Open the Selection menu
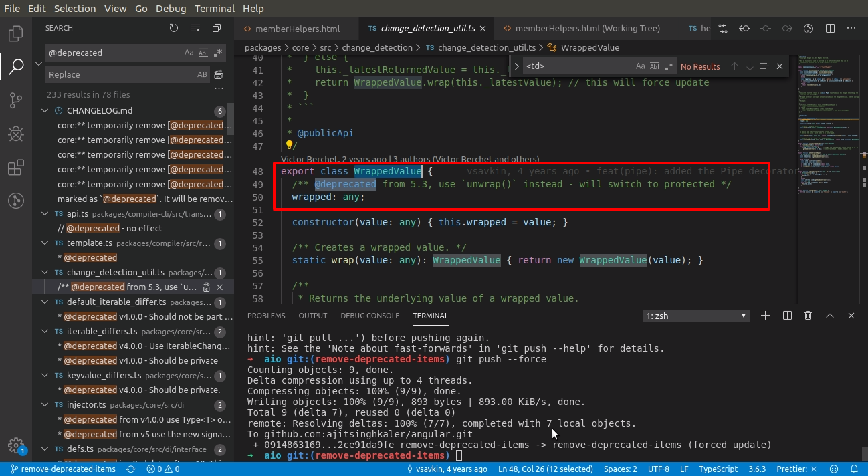The width and height of the screenshot is (868, 476). [75, 9]
